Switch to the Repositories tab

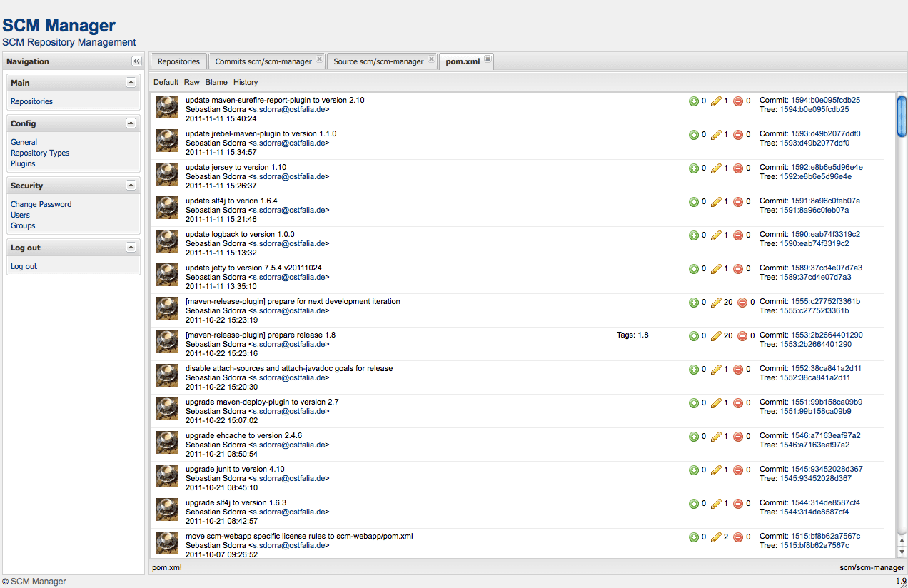[x=178, y=61]
